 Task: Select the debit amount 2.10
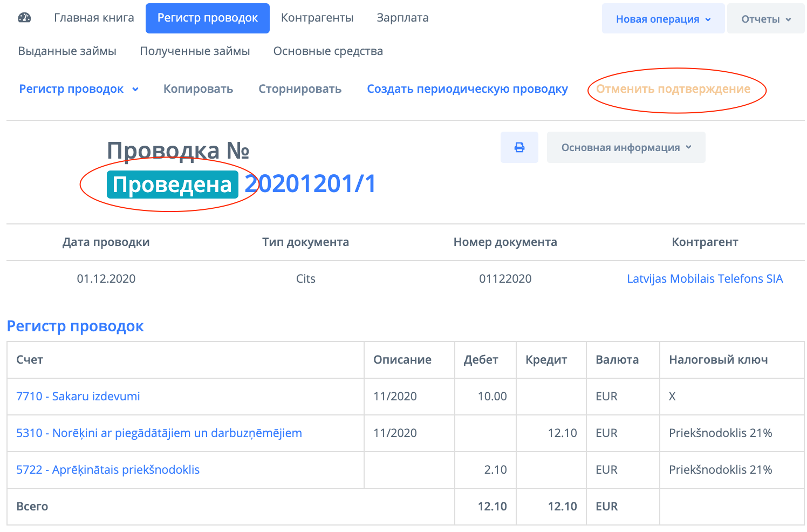tap(496, 470)
